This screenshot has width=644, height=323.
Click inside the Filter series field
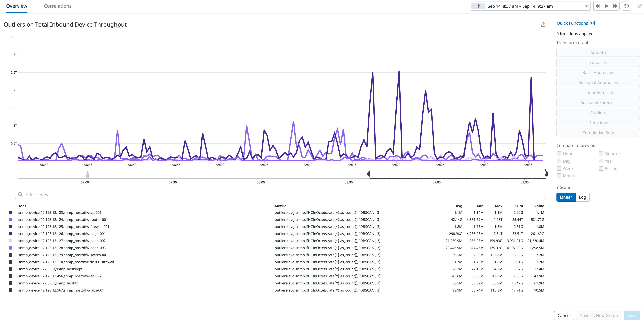pyautogui.click(x=150, y=194)
